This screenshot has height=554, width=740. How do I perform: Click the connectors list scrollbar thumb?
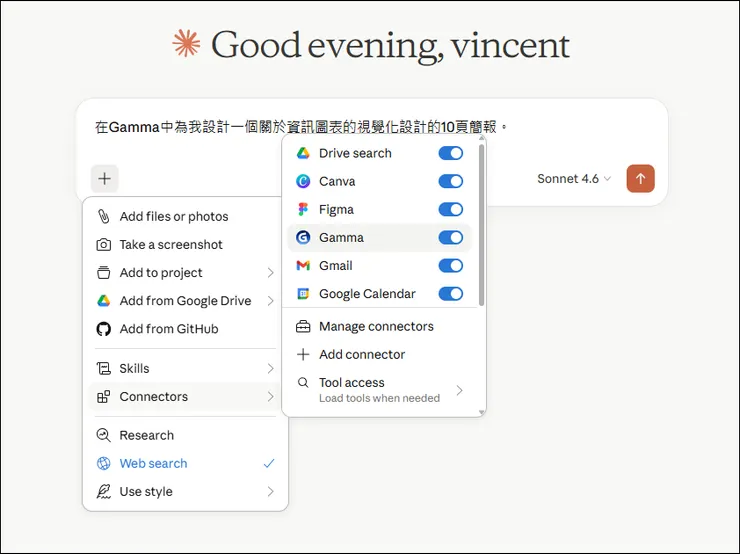tap(481, 225)
